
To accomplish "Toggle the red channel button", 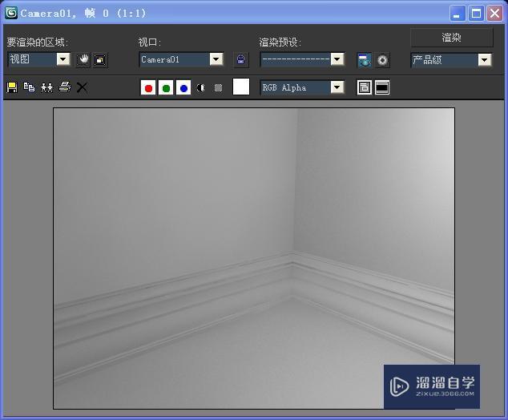I will (148, 88).
